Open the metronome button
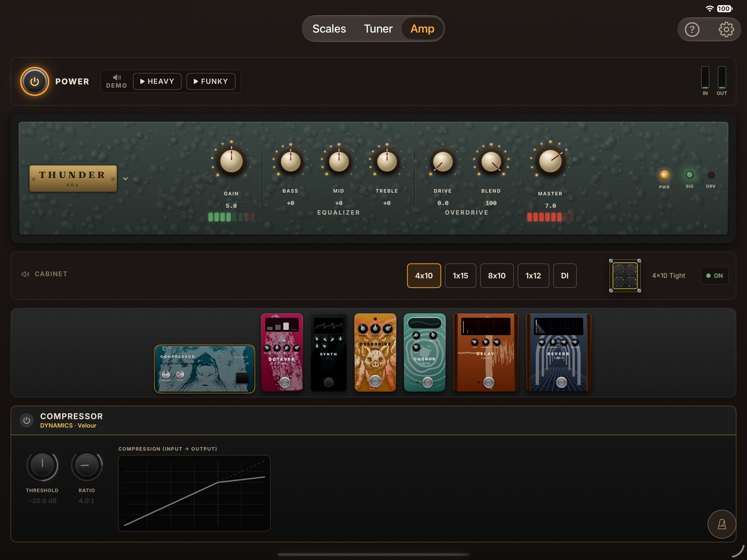The height and width of the screenshot is (560, 747). pos(722,524)
